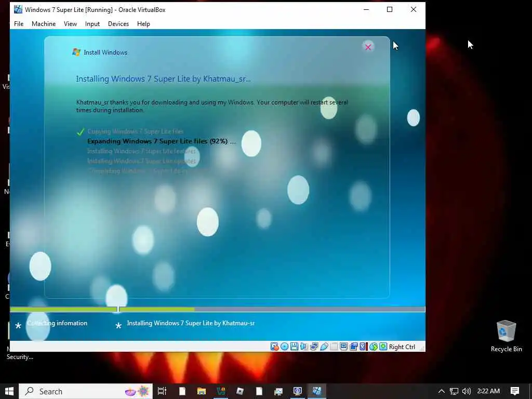Image resolution: width=532 pixels, height=399 pixels.
Task: Click the green checkmark beside Copying files
Action: (x=81, y=131)
